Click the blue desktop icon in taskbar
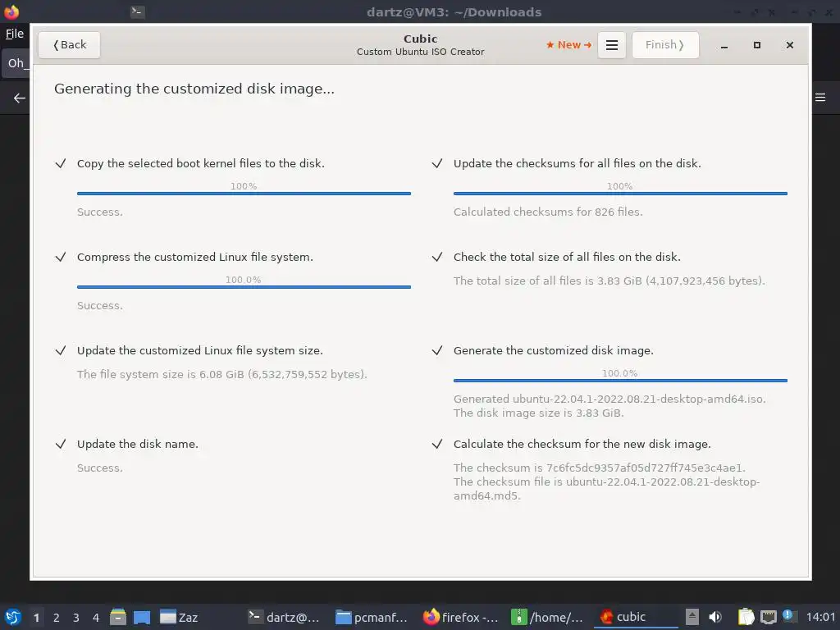The image size is (840, 630). click(x=142, y=617)
